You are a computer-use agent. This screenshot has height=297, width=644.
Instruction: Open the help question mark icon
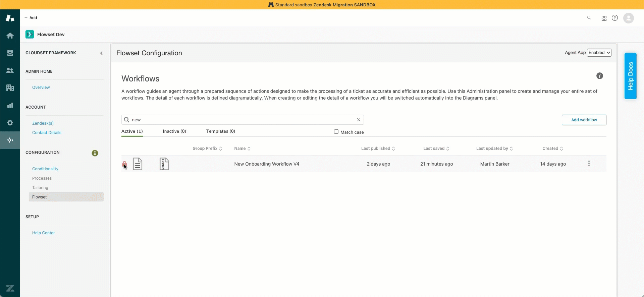click(x=614, y=18)
